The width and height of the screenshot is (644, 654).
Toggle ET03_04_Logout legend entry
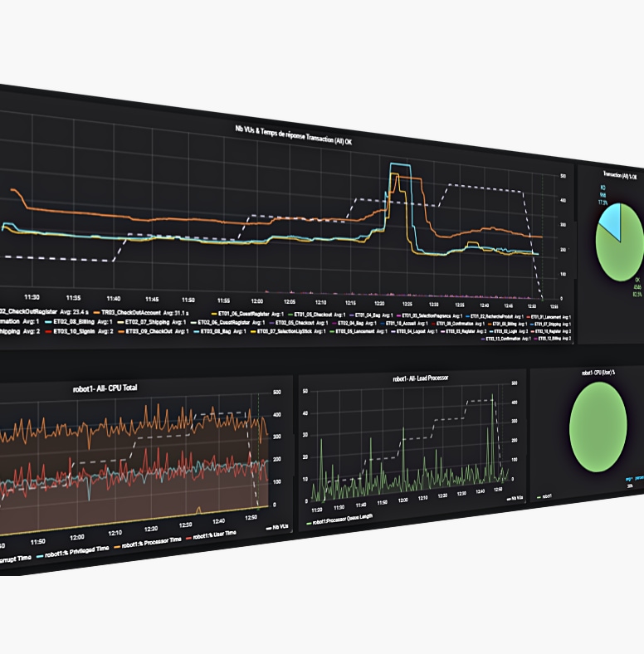pyautogui.click(x=414, y=331)
